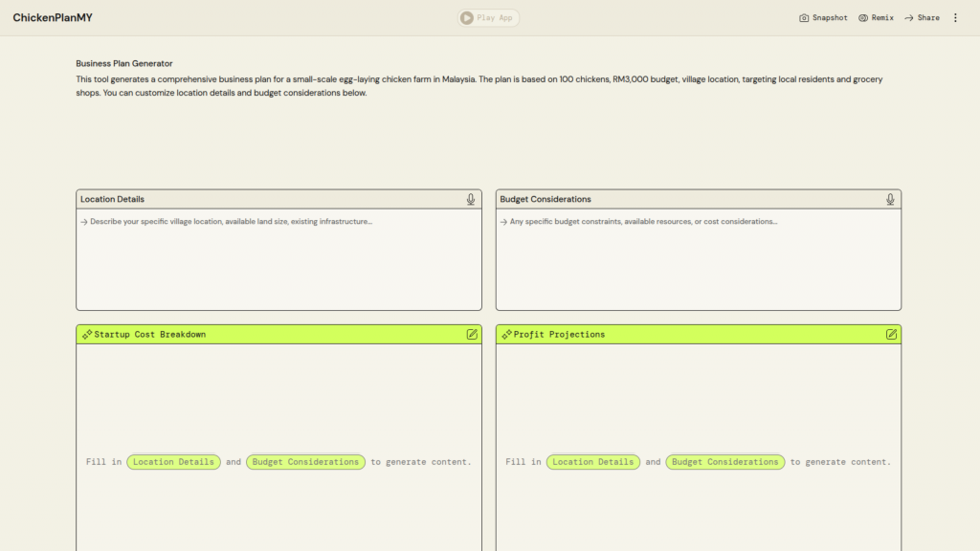Open the three-dot more options menu
This screenshot has height=551, width=980.
(x=954, y=18)
